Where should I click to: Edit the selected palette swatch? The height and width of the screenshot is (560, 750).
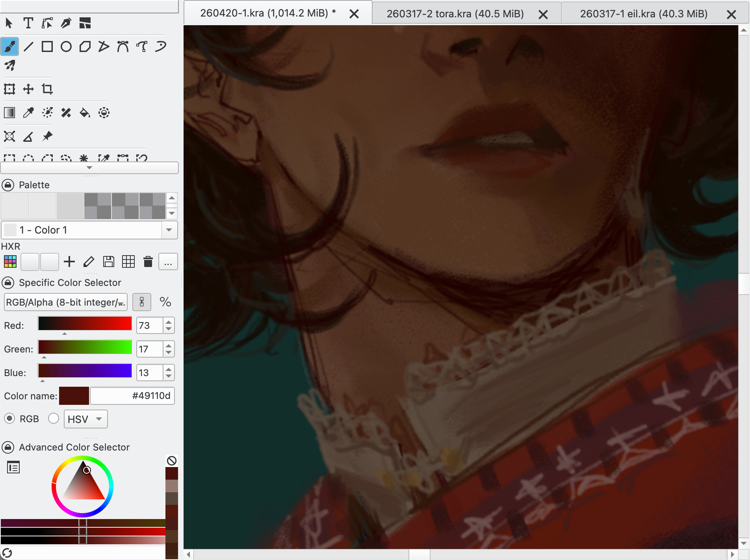click(x=89, y=261)
